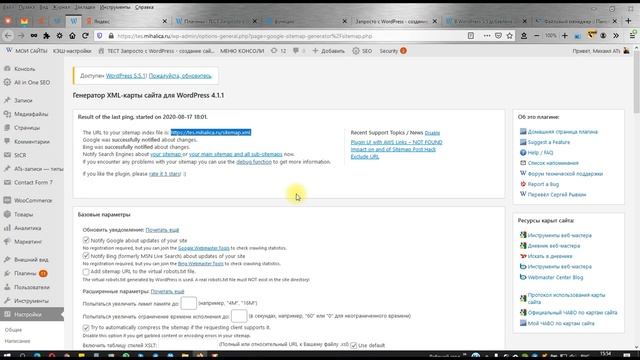Open a new tab with plus button

point(628,21)
